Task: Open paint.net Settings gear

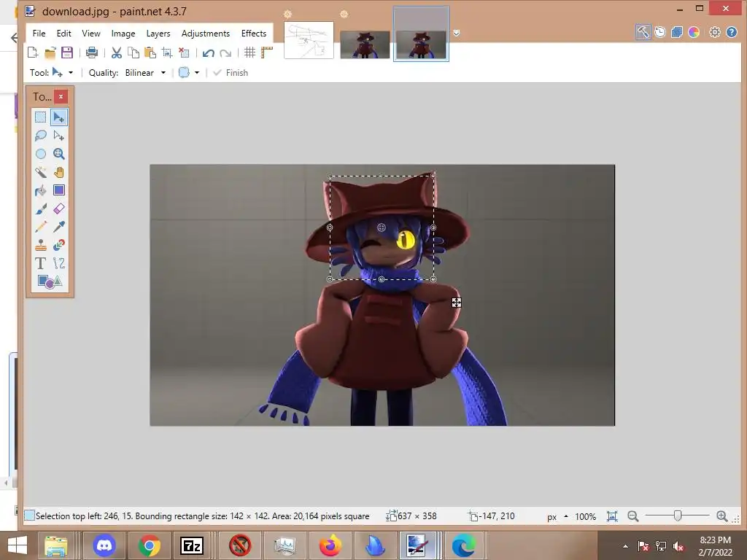Action: point(715,32)
